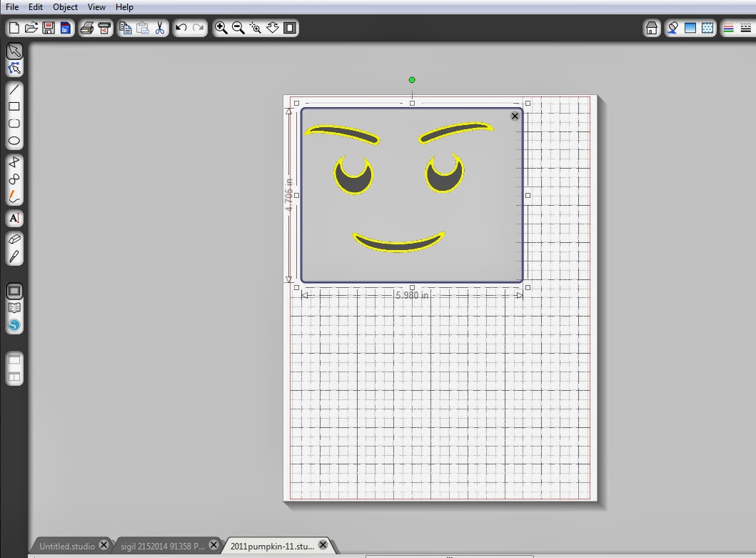Viewport: 756px width, 558px height.
Task: Click the left eyebrow shape in the design
Action: [343, 134]
